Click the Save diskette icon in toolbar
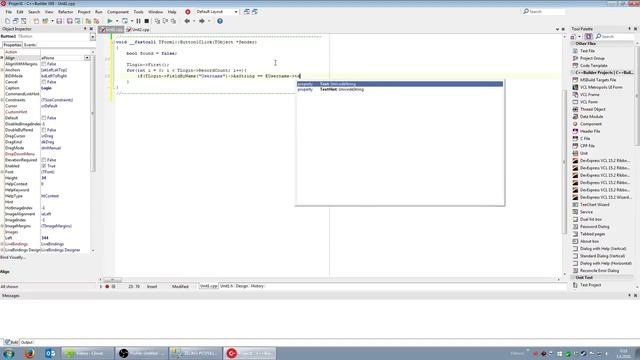This screenshot has height=360, width=640. point(60,21)
